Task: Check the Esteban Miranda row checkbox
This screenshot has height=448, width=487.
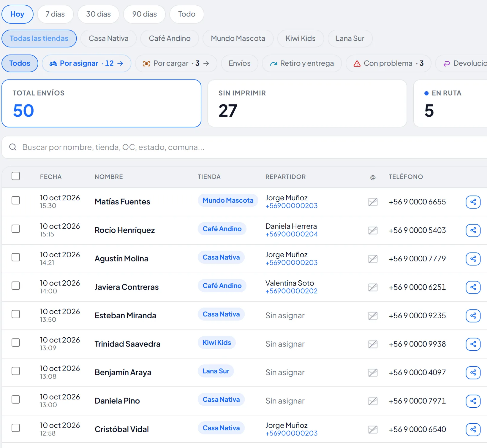Action: (x=16, y=314)
